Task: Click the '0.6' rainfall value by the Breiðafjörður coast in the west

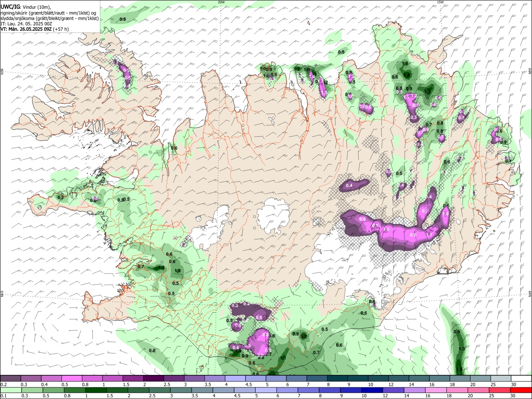Action: click(175, 148)
